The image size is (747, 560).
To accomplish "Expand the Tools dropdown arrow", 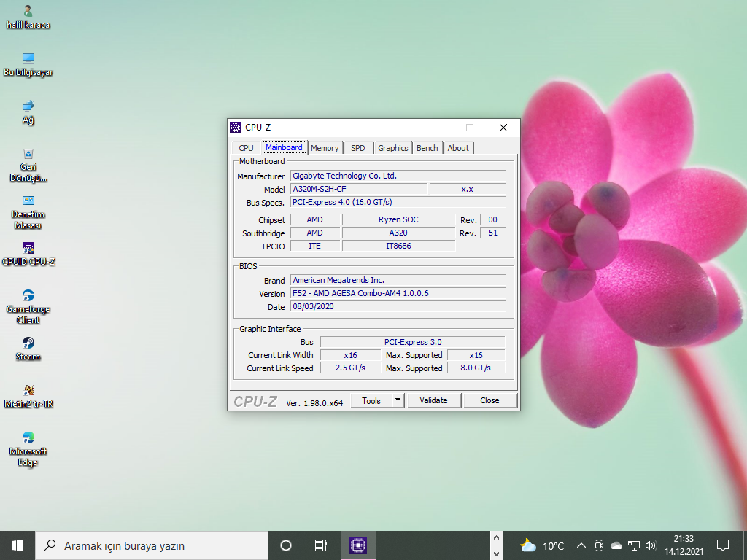I will coord(398,400).
